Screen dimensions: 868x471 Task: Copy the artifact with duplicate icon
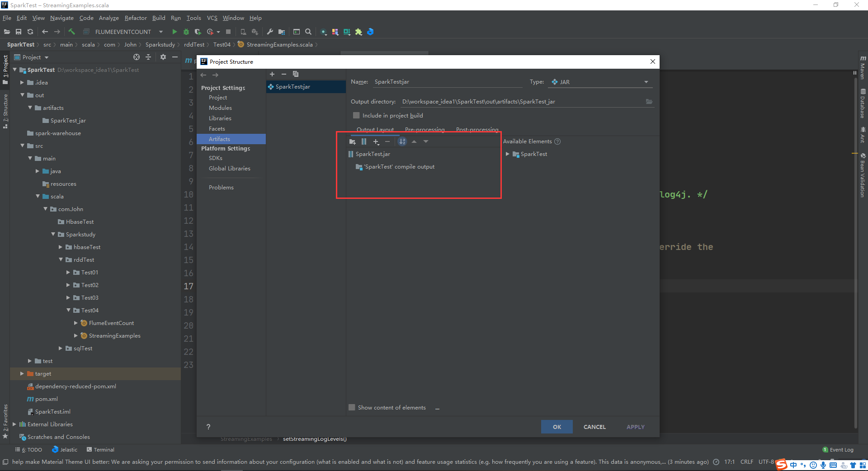pyautogui.click(x=296, y=74)
